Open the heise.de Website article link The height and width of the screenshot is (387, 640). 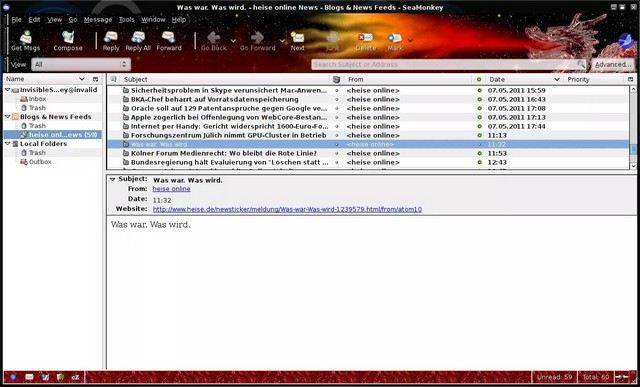click(x=287, y=209)
